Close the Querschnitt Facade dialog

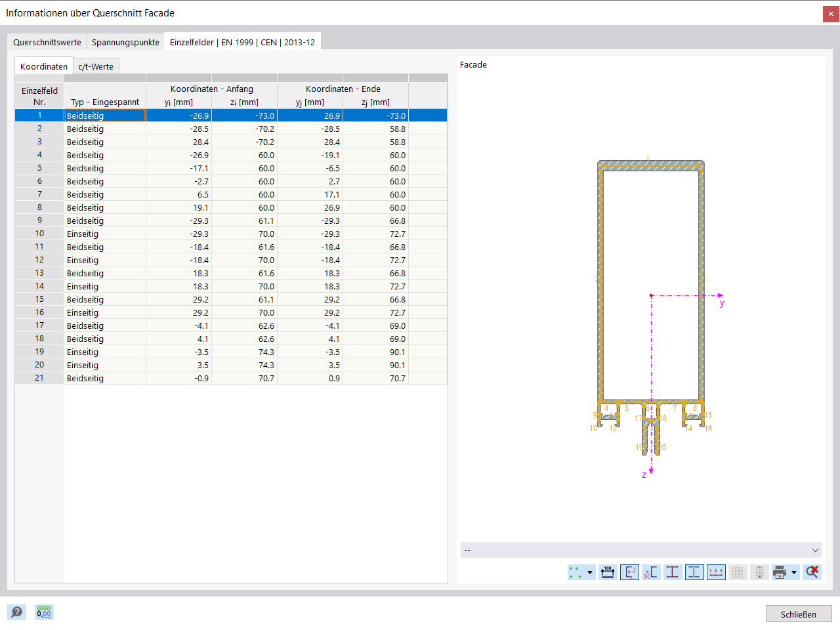coord(831,14)
